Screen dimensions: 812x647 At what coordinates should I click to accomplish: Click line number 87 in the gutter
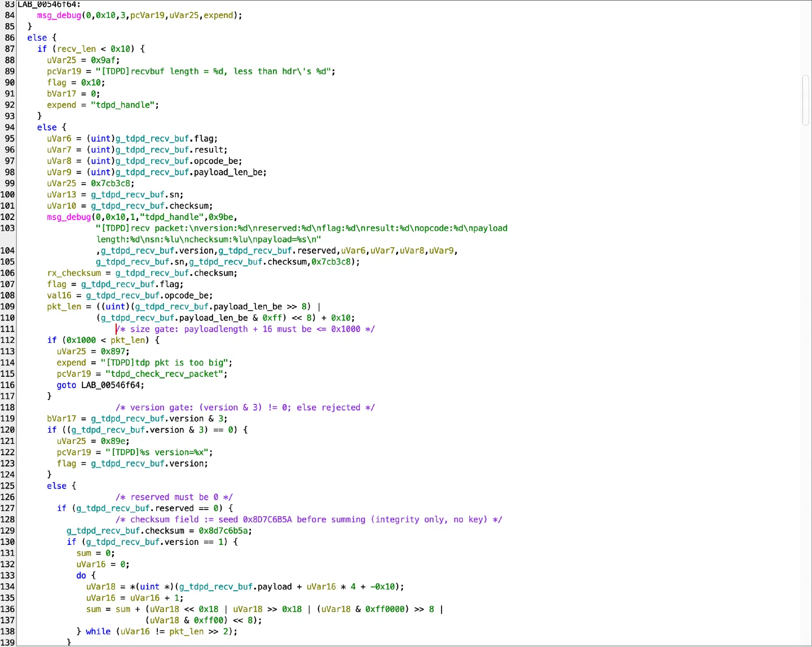point(10,49)
